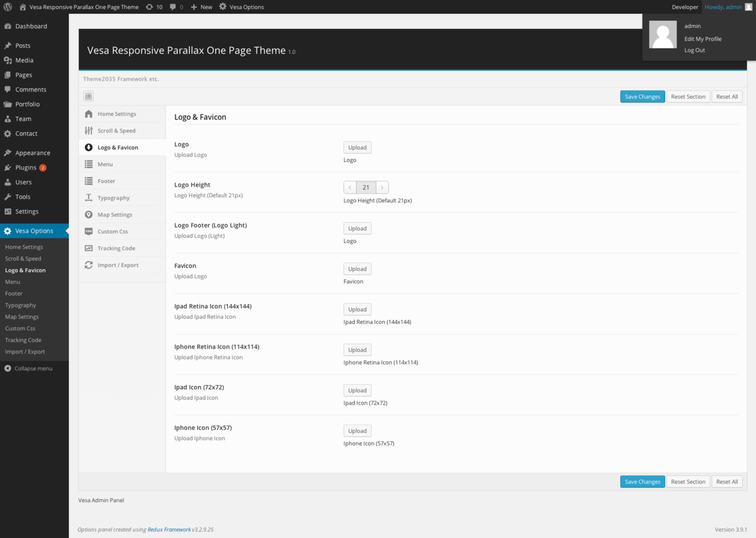Click the Plugins plug icon
Image resolution: width=756 pixels, height=538 pixels.
[x=8, y=167]
